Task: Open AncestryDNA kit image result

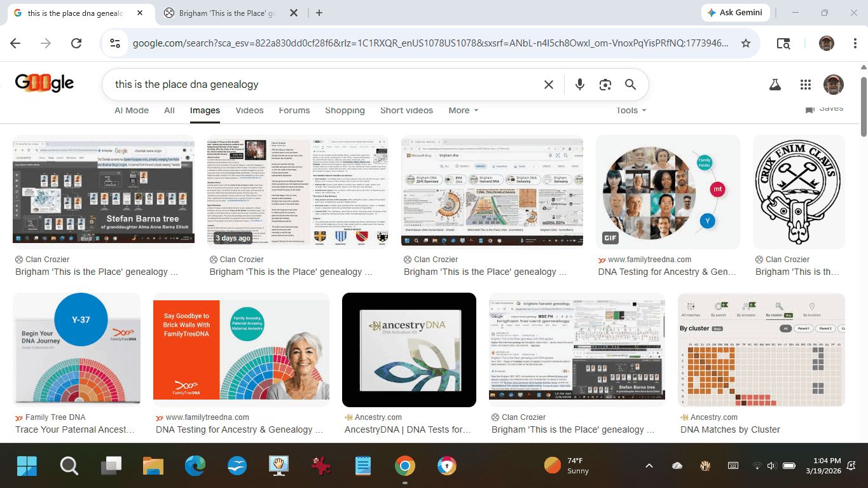Action: tap(409, 349)
